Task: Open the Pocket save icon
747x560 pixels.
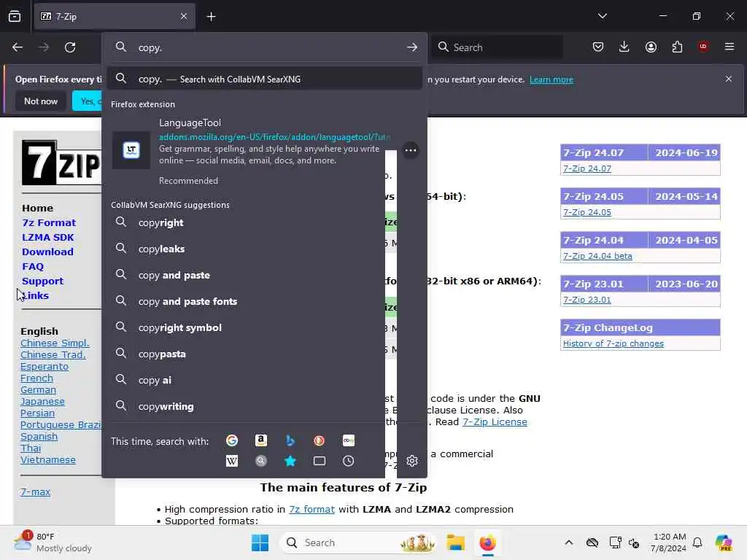Action: click(x=598, y=47)
